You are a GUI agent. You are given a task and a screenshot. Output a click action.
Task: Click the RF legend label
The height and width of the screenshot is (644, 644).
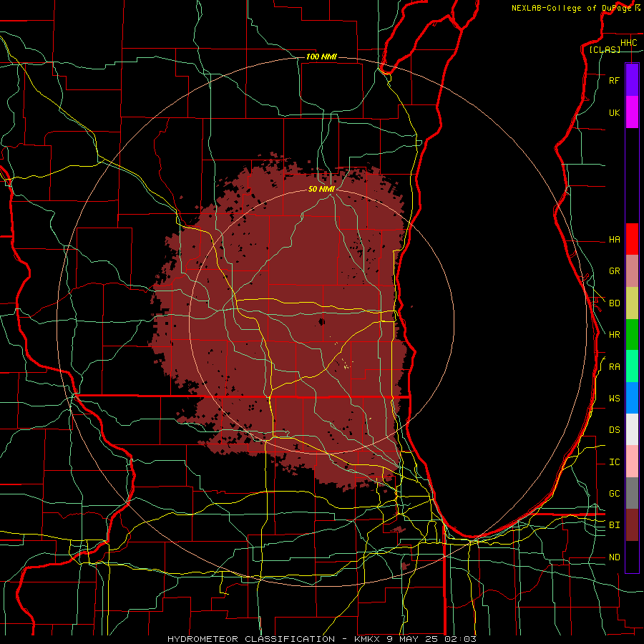615,80
